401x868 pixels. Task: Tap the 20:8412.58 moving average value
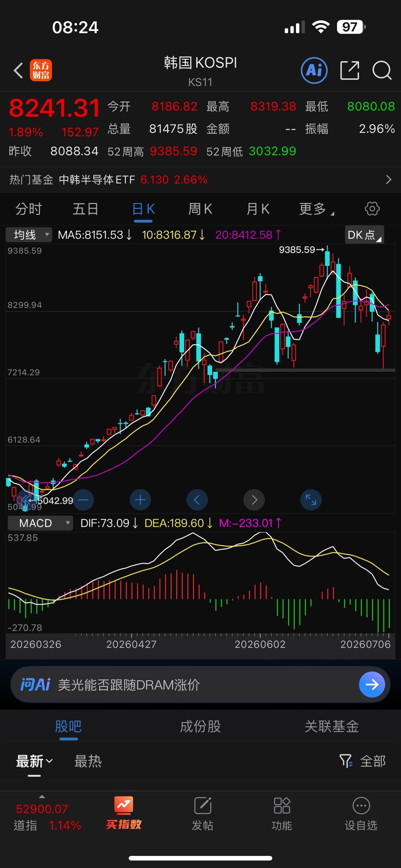point(248,235)
